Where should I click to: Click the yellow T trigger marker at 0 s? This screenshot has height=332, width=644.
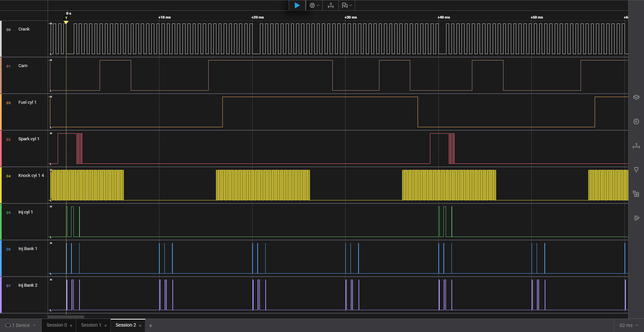click(x=66, y=21)
